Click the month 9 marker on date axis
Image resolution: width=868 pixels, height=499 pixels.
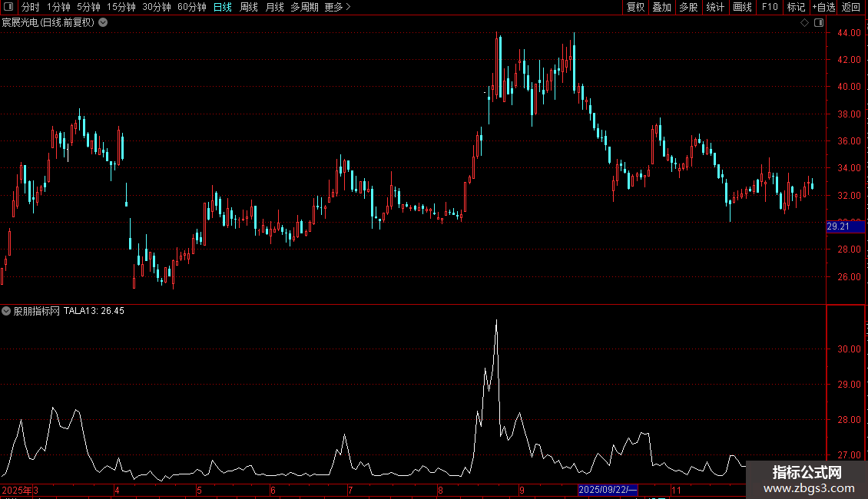pos(522,490)
